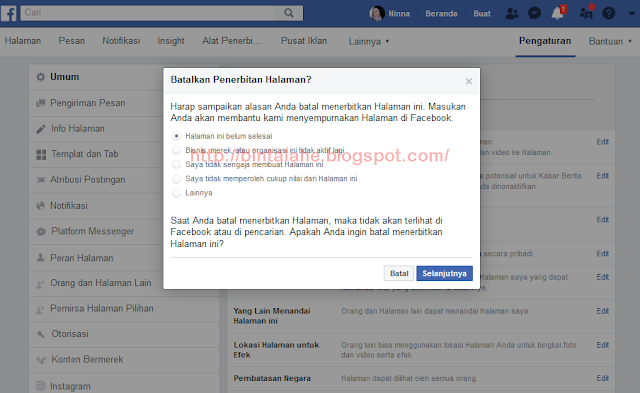The width and height of the screenshot is (640, 393).
Task: Click the globe icon for Notifikasi
Action: (x=40, y=206)
